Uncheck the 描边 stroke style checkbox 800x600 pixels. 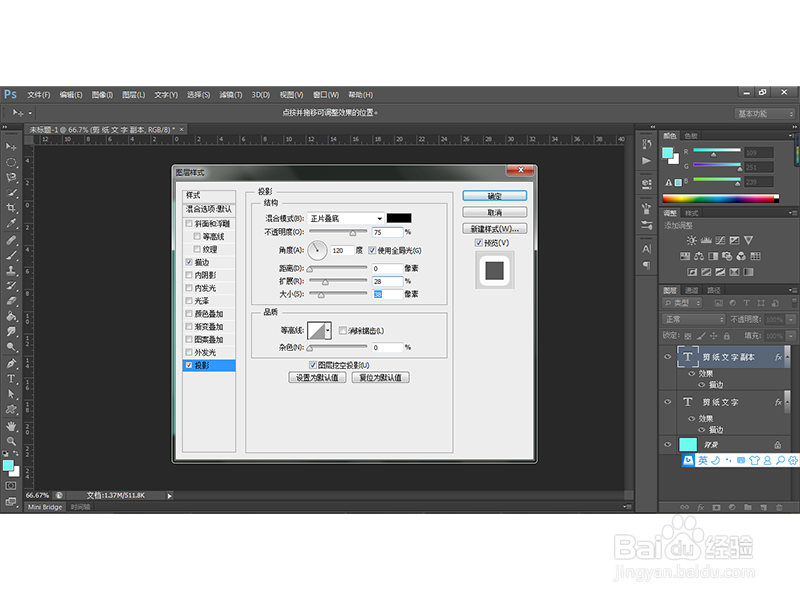[189, 262]
